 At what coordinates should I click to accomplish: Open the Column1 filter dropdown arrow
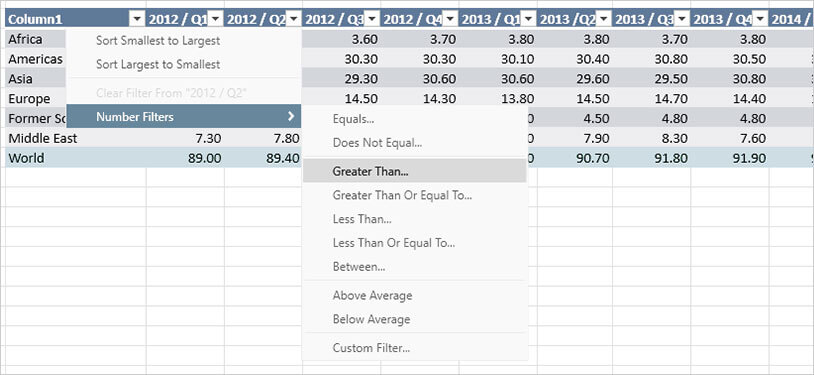coord(137,20)
